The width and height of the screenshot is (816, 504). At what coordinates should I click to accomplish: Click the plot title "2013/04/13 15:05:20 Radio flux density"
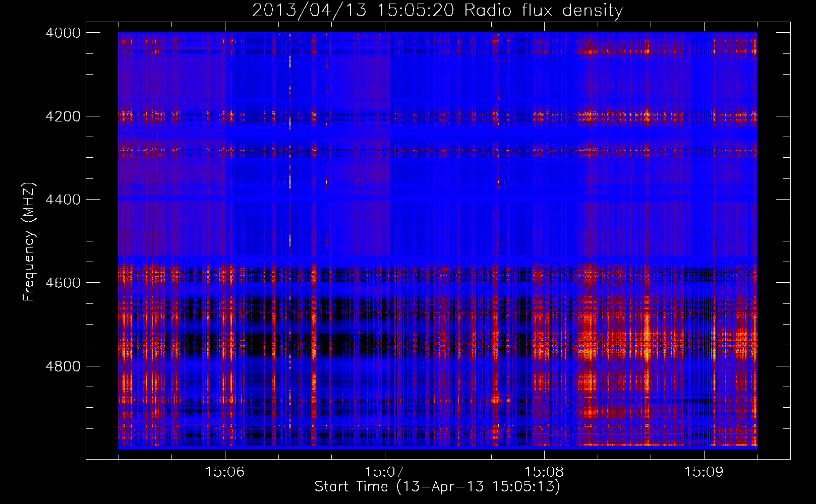point(437,11)
